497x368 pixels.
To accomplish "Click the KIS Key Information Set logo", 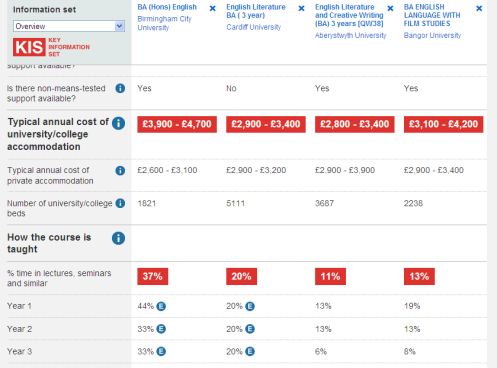I will 51,47.
